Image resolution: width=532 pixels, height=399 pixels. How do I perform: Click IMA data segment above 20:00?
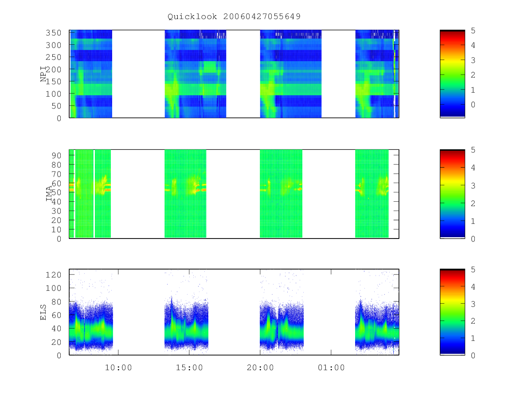[281, 194]
